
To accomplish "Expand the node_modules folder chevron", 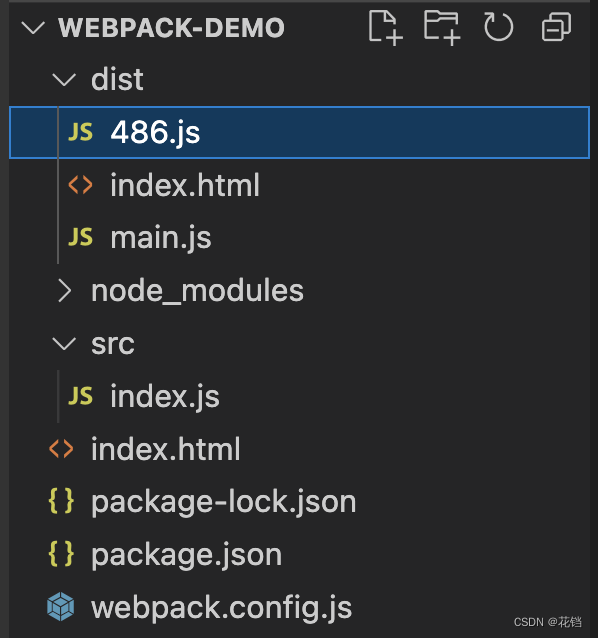I will (x=64, y=291).
